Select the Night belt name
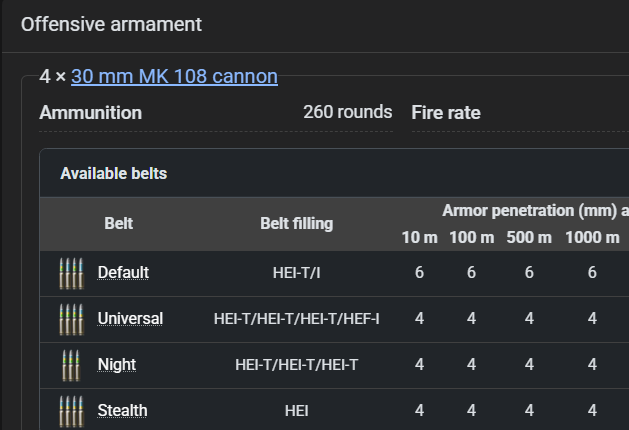Viewport: 629px width, 430px height. coord(117,365)
